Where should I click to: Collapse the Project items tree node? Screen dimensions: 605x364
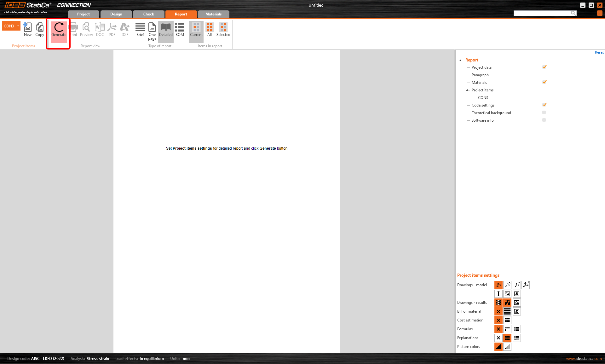467,90
